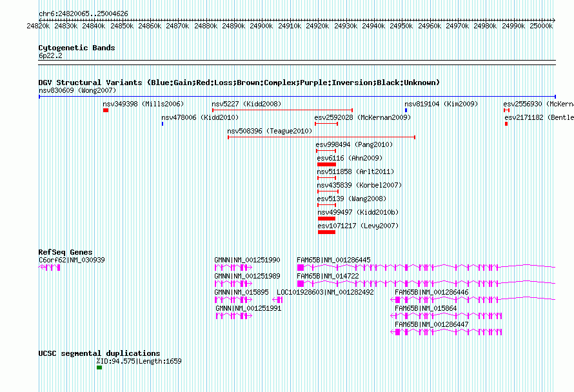Click the esv1071217 (Levy2007) red bar
The height and width of the screenshot is (392, 574).
[326, 232]
